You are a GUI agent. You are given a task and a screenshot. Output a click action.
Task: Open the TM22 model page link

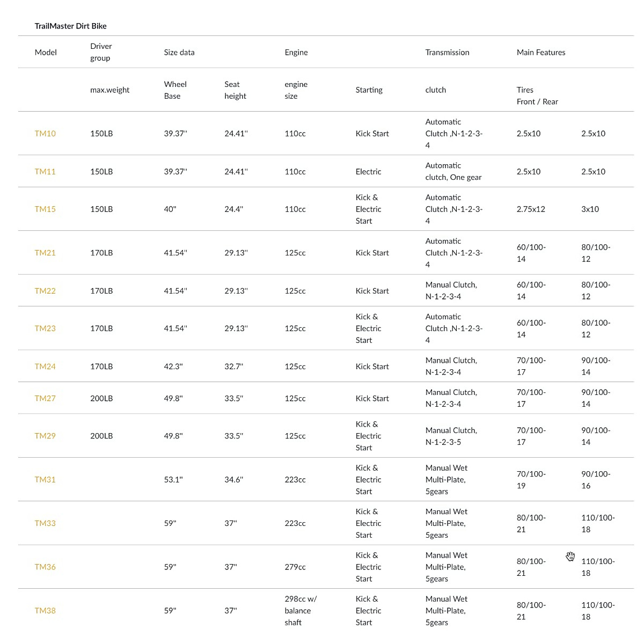[x=45, y=291]
